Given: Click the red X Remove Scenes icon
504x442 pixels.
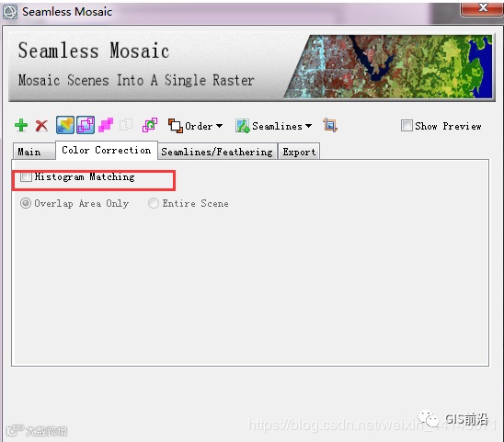Looking at the screenshot, I should click(41, 126).
